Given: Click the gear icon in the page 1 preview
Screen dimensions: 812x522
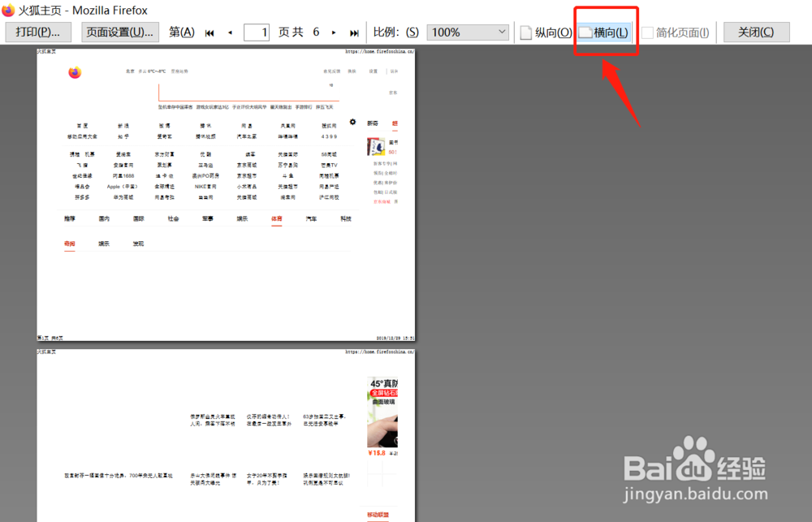Looking at the screenshot, I should pyautogui.click(x=352, y=123).
